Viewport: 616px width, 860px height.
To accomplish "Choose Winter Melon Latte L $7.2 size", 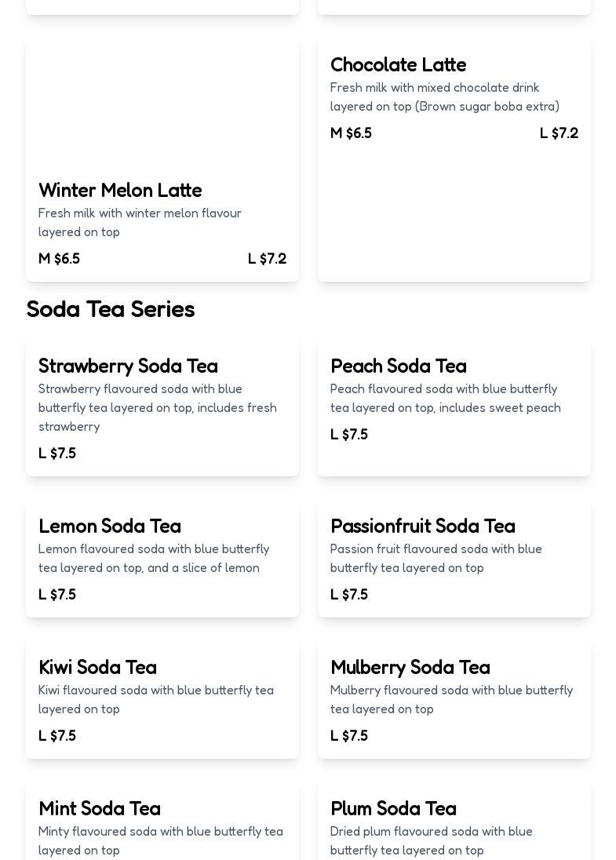I will (267, 259).
